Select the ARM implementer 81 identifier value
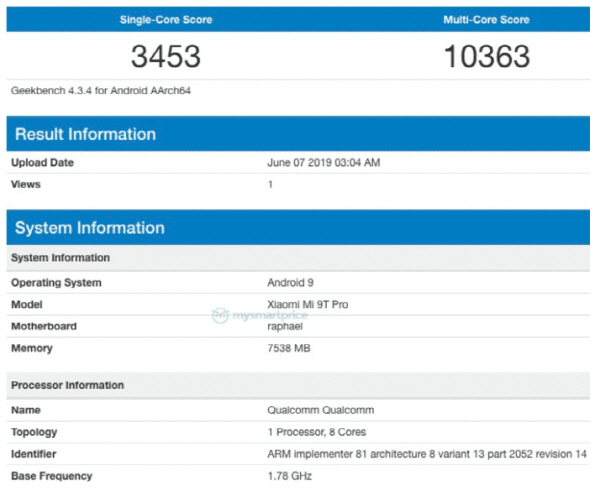Image resolution: width=600 pixels, height=496 pixels. pyautogui.click(x=427, y=454)
